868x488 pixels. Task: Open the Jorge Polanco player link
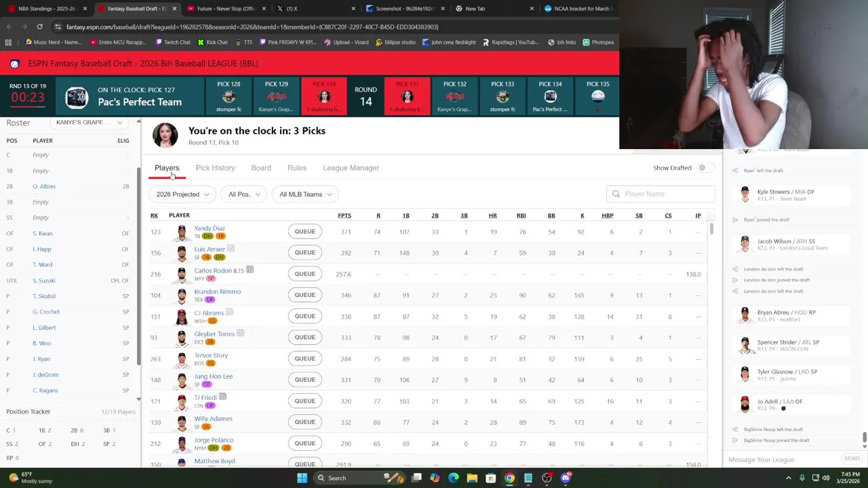[x=214, y=440]
